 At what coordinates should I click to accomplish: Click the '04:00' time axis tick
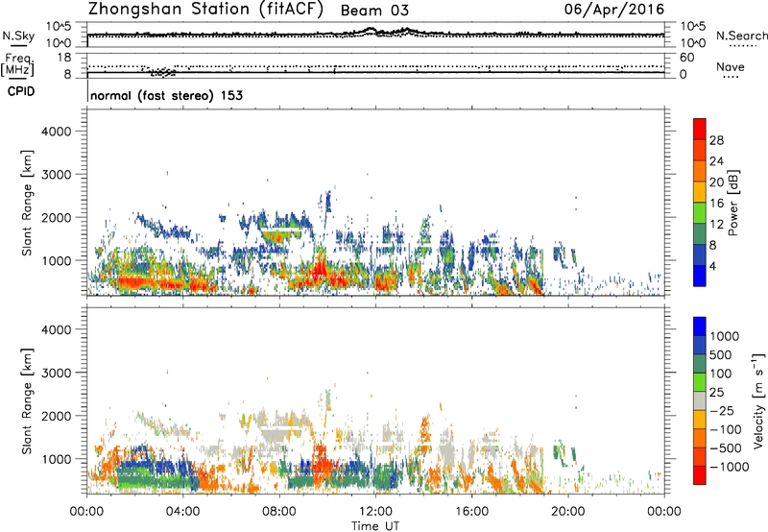click(x=182, y=512)
